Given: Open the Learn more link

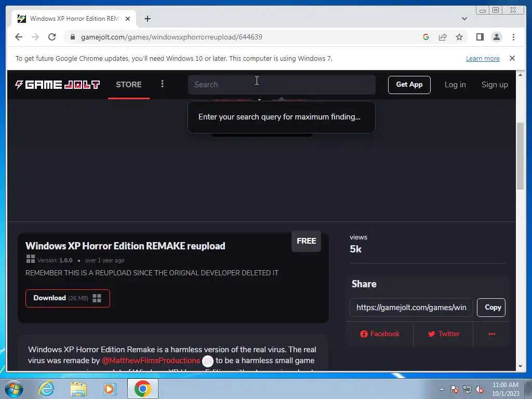Looking at the screenshot, I should coord(483,58).
